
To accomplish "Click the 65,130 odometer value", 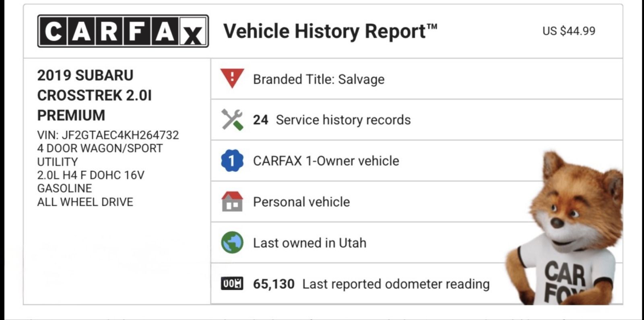I will [x=274, y=284].
